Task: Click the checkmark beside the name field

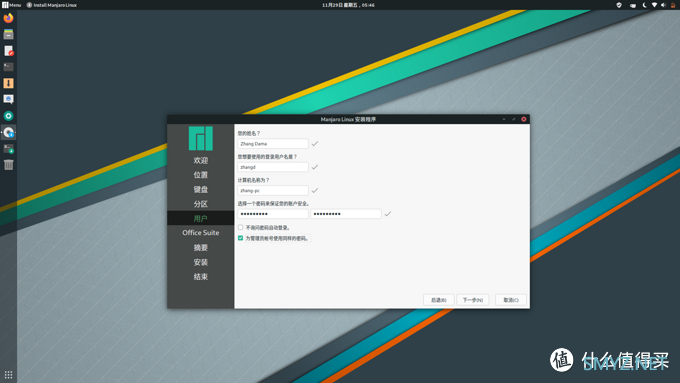Action: 315,144
